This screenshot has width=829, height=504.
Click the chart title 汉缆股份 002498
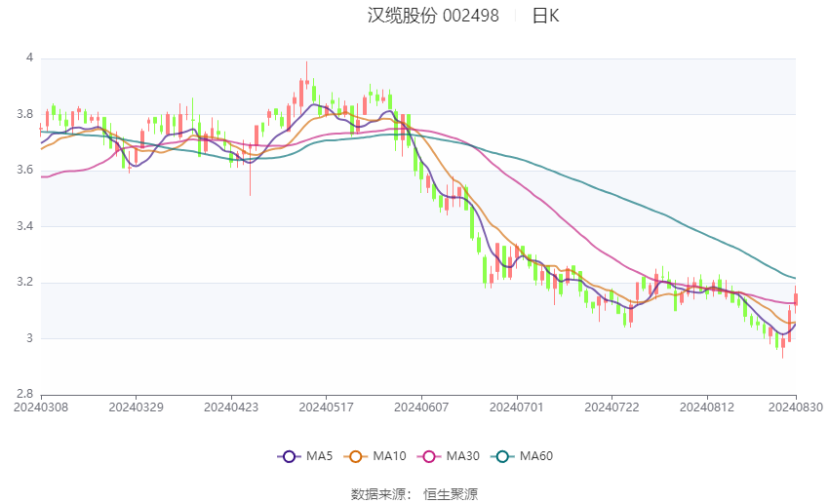pyautogui.click(x=433, y=16)
